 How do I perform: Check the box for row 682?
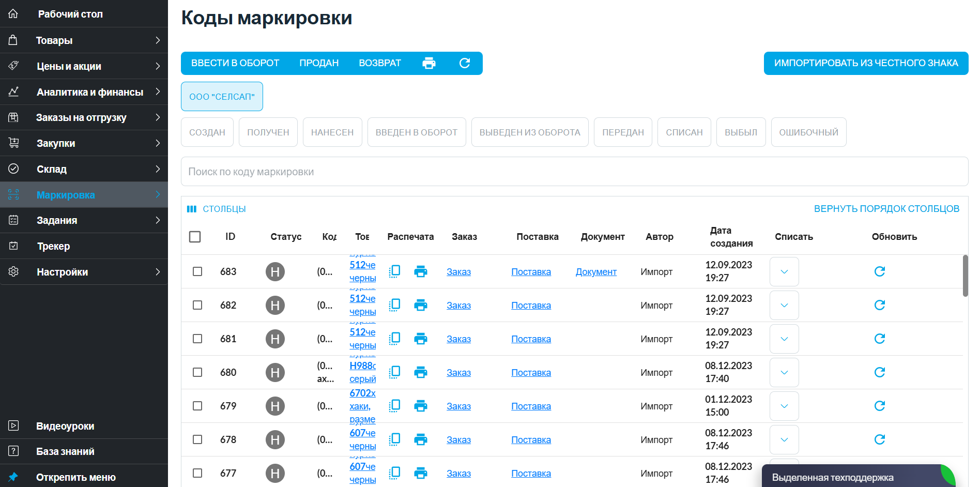click(197, 305)
